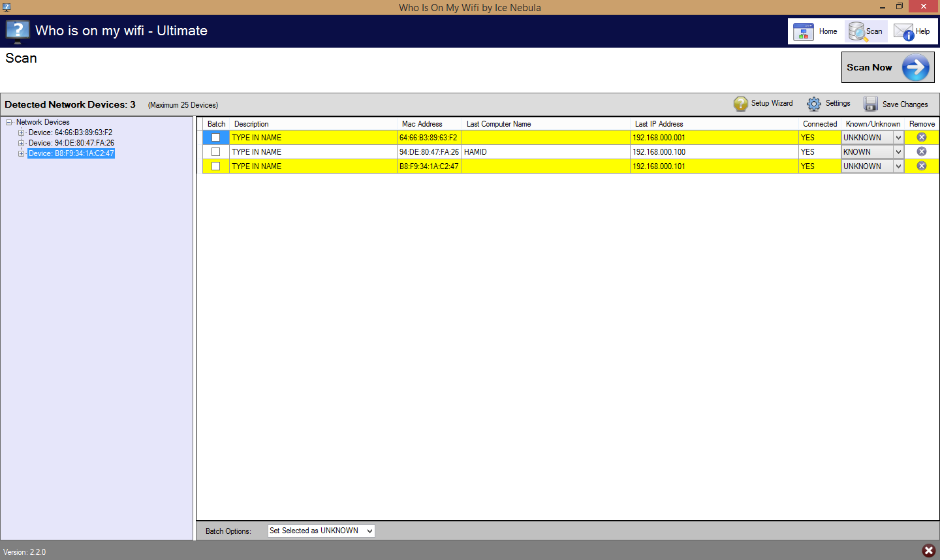This screenshot has height=560, width=940.
Task: Open the Scan page icon
Action: coord(856,31)
